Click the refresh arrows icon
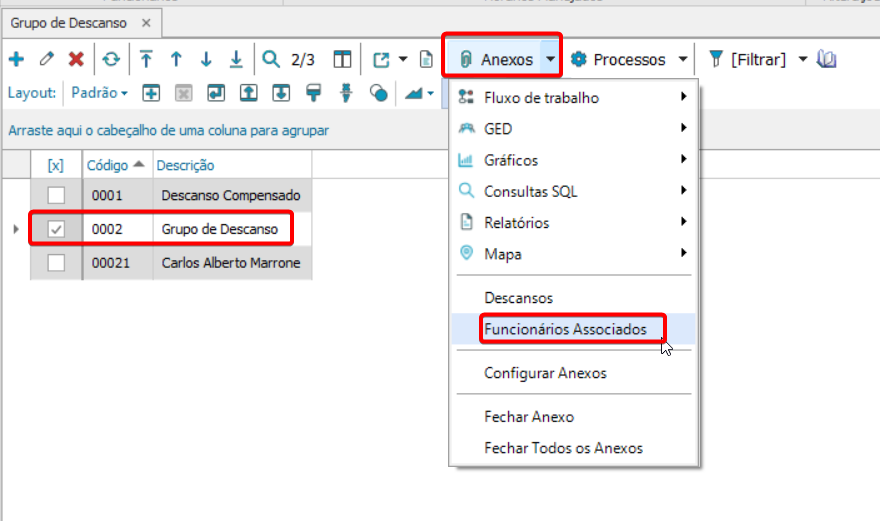 [x=111, y=59]
